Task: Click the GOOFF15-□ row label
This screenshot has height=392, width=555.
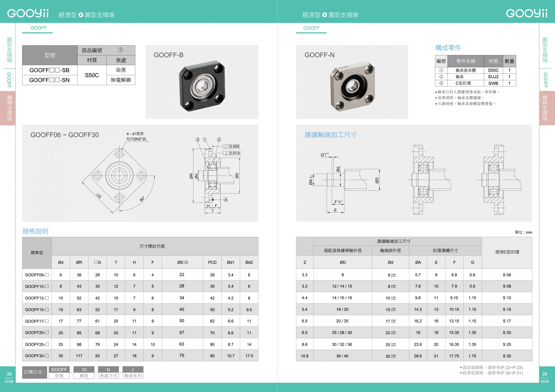Action: point(37,310)
